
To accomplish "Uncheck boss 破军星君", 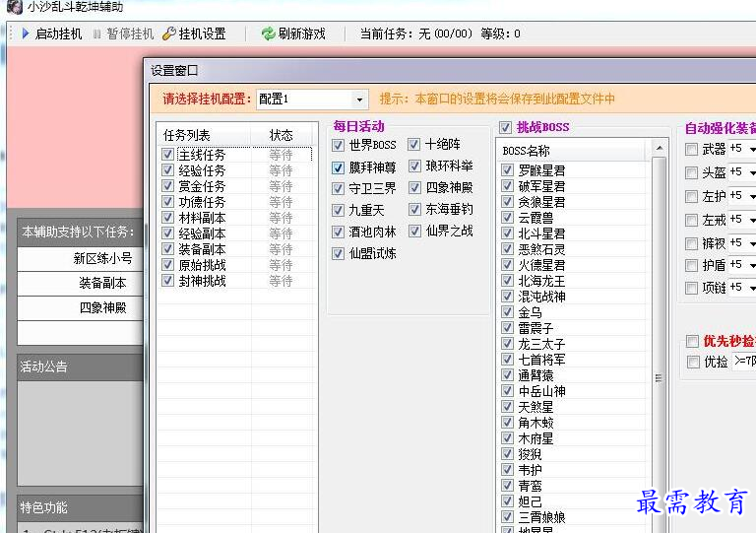I will pyautogui.click(x=507, y=185).
